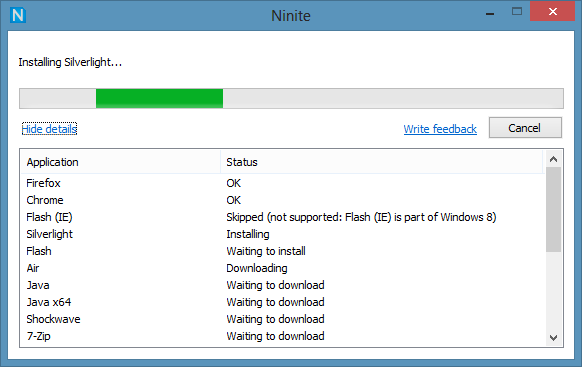Select the Air row
582x367 pixels.
tap(282, 268)
